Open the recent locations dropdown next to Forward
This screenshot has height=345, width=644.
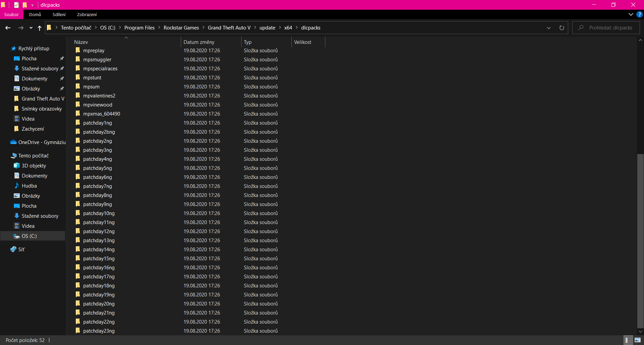(31, 28)
